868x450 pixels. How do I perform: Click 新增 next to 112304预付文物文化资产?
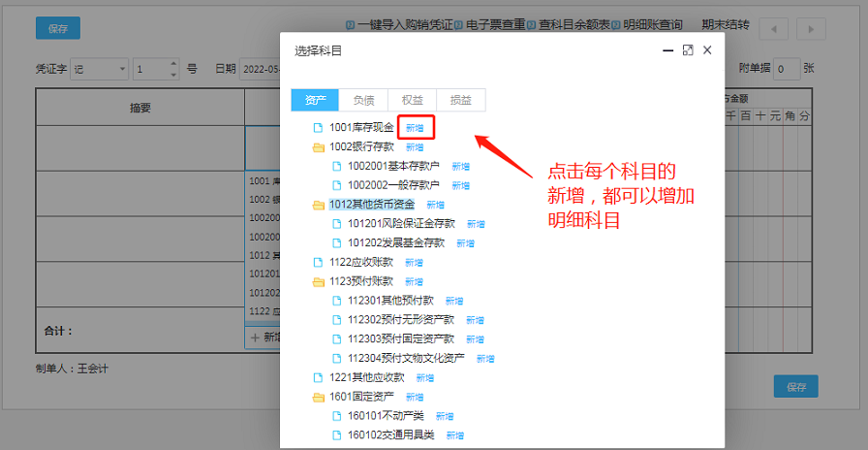click(x=485, y=359)
